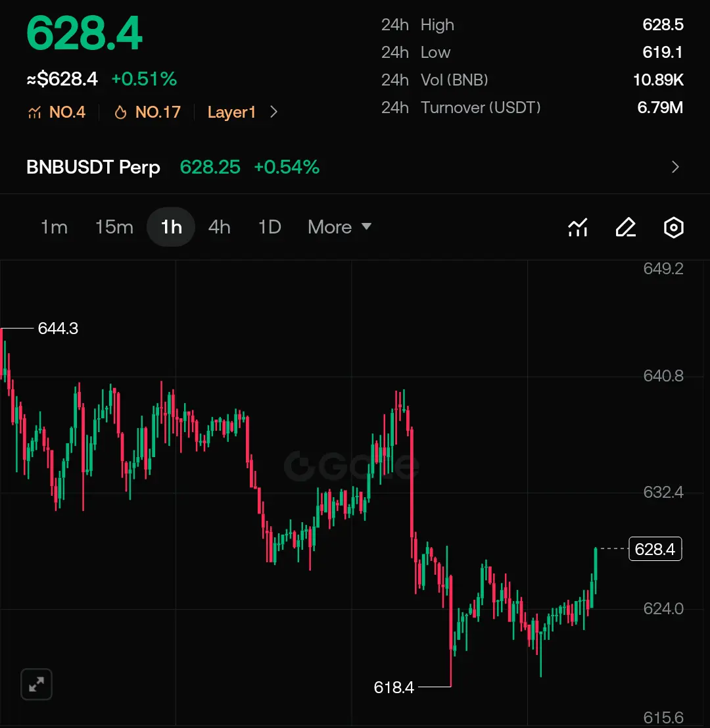Select the drawing pencil tool icon
Screen dimensions: 710x728
(x=626, y=228)
